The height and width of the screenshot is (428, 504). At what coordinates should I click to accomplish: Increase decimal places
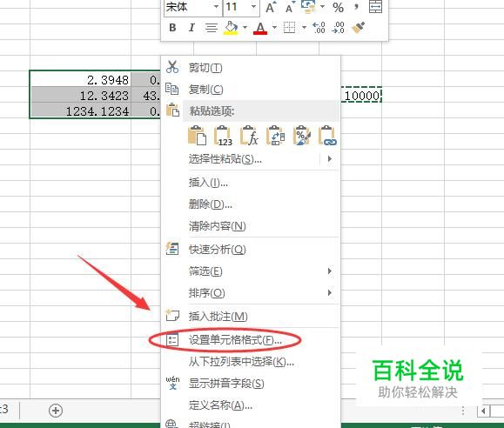[x=319, y=28]
